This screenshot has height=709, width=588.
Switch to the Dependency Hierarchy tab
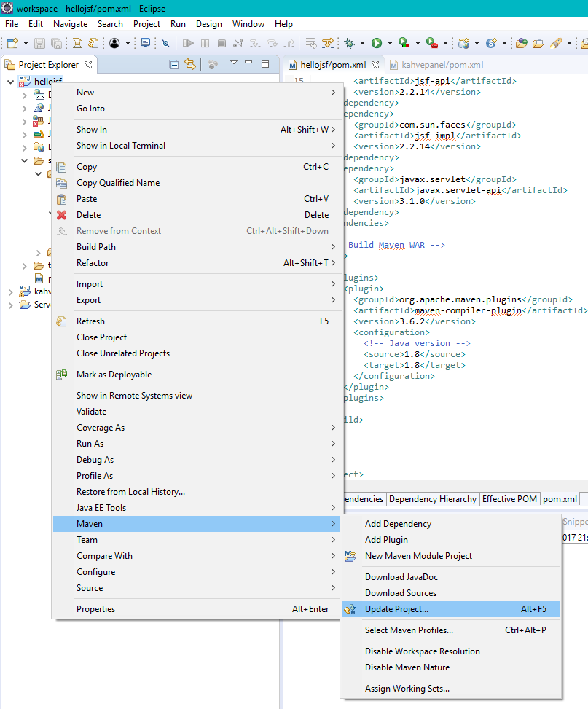pyautogui.click(x=432, y=498)
